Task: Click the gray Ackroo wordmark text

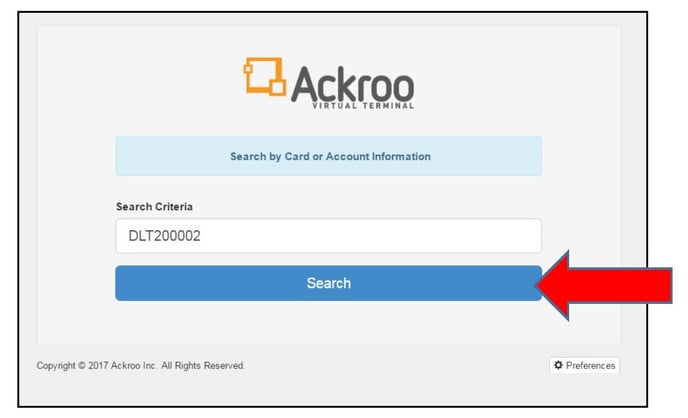Action: pyautogui.click(x=352, y=85)
